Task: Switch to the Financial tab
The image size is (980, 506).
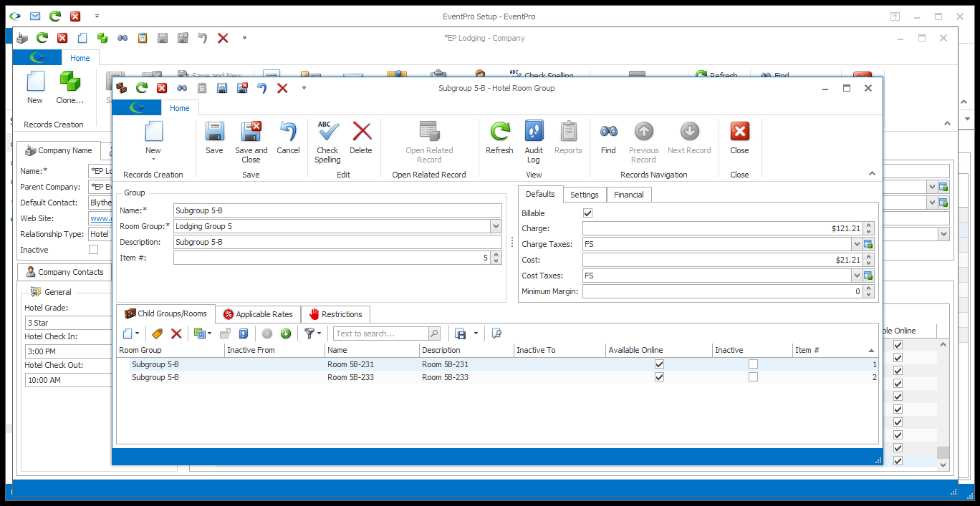Action: (x=629, y=195)
